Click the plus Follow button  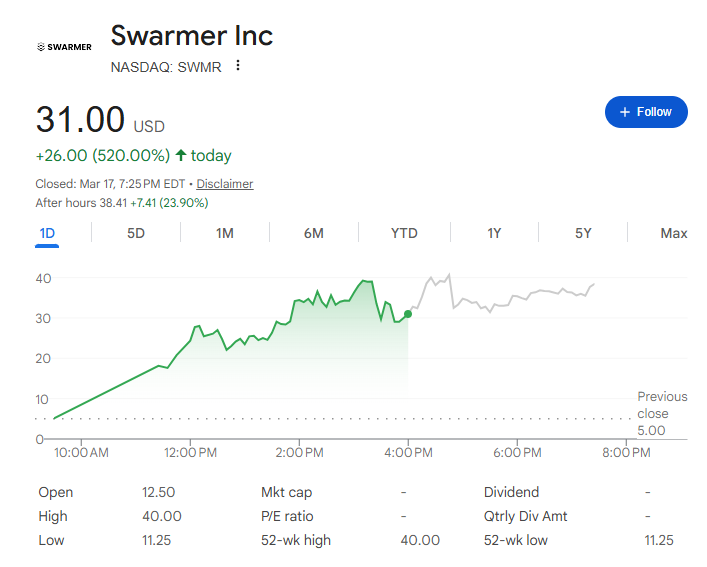(646, 112)
